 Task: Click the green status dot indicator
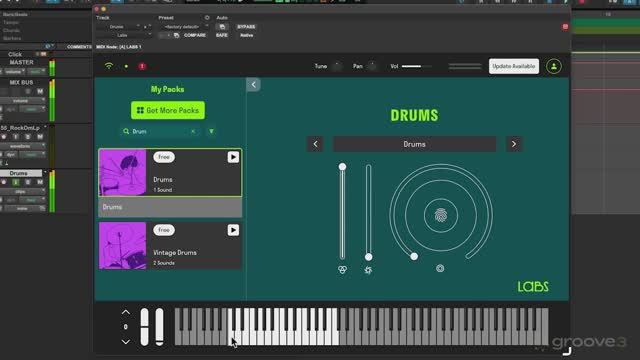click(126, 66)
